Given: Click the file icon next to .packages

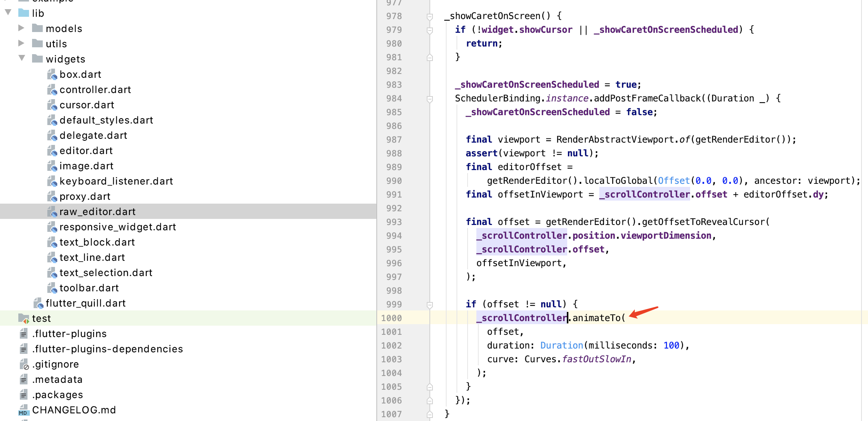Looking at the screenshot, I should 23,395.
